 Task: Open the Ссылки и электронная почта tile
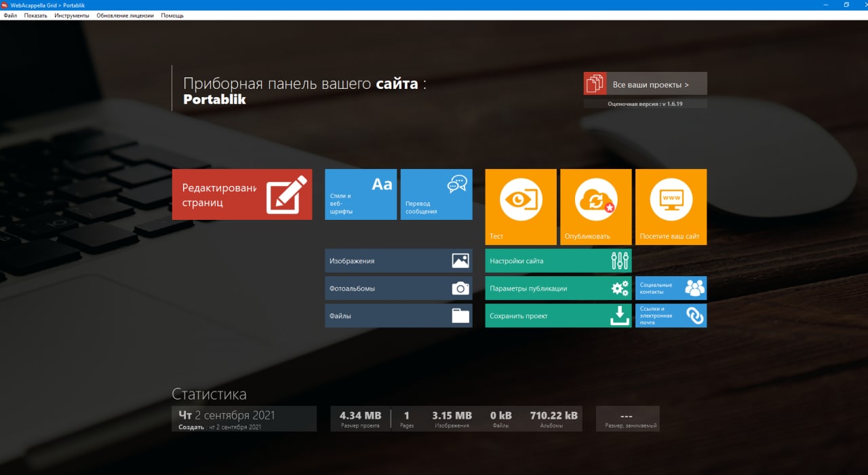[671, 316]
